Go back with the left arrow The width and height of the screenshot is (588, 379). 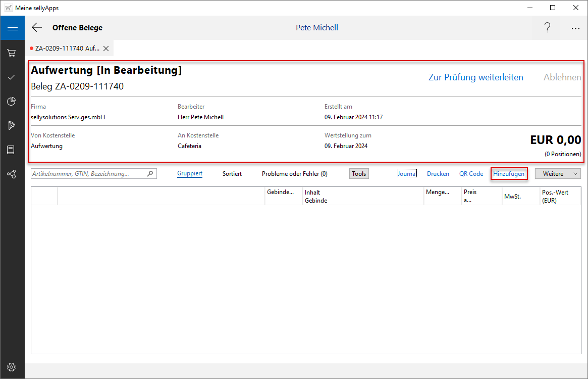pos(37,28)
